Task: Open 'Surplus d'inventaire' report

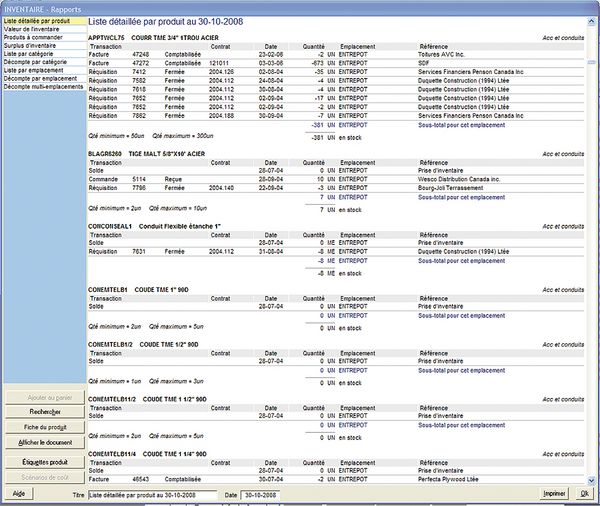Action: coord(45,46)
